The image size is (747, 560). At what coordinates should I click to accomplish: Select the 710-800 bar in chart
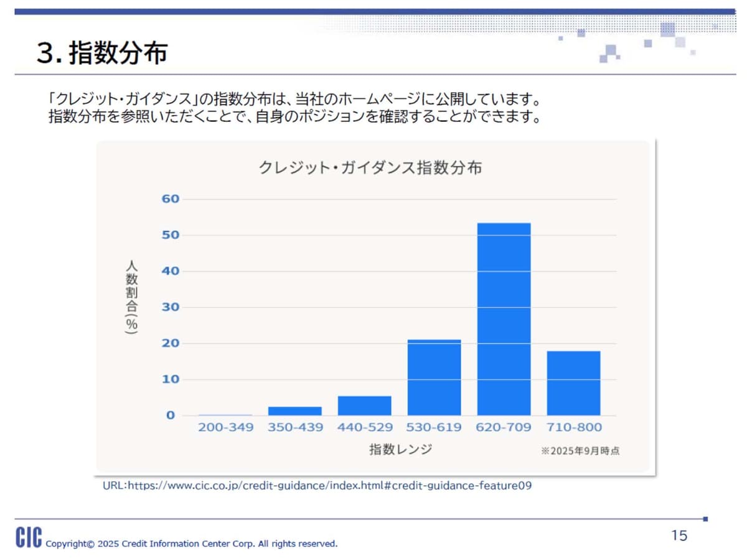[x=574, y=383]
